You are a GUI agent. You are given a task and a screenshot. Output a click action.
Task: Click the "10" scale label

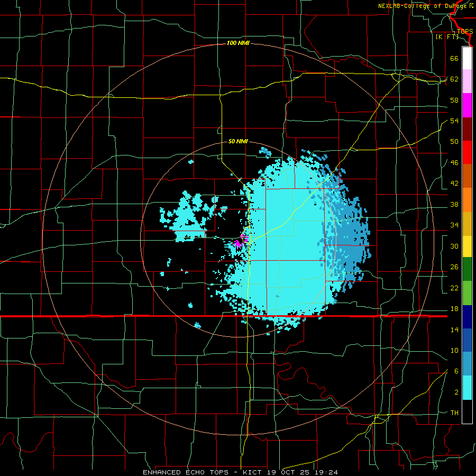tap(454, 351)
